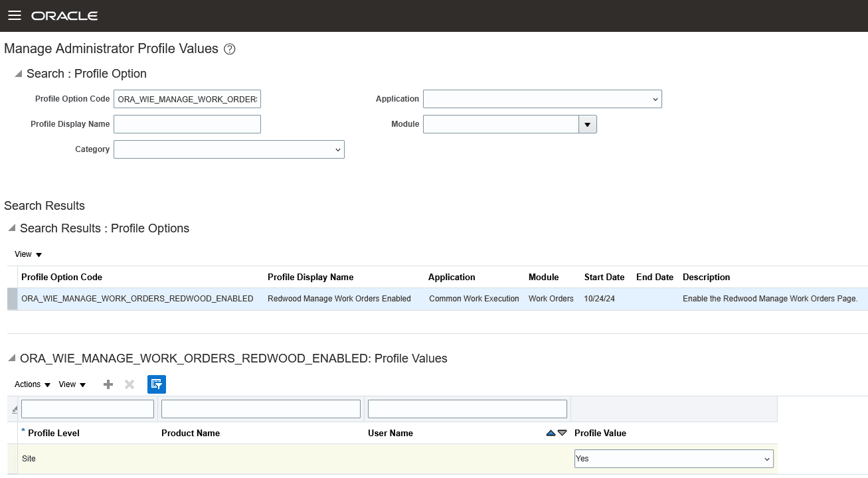The height and width of the screenshot is (478, 868).
Task: Click the Product Name column header
Action: point(191,433)
